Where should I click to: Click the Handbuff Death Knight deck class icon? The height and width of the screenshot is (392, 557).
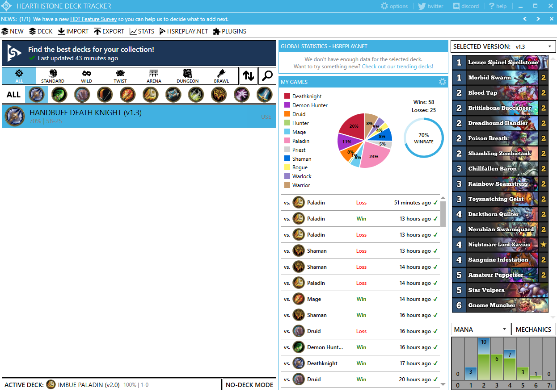click(x=15, y=117)
